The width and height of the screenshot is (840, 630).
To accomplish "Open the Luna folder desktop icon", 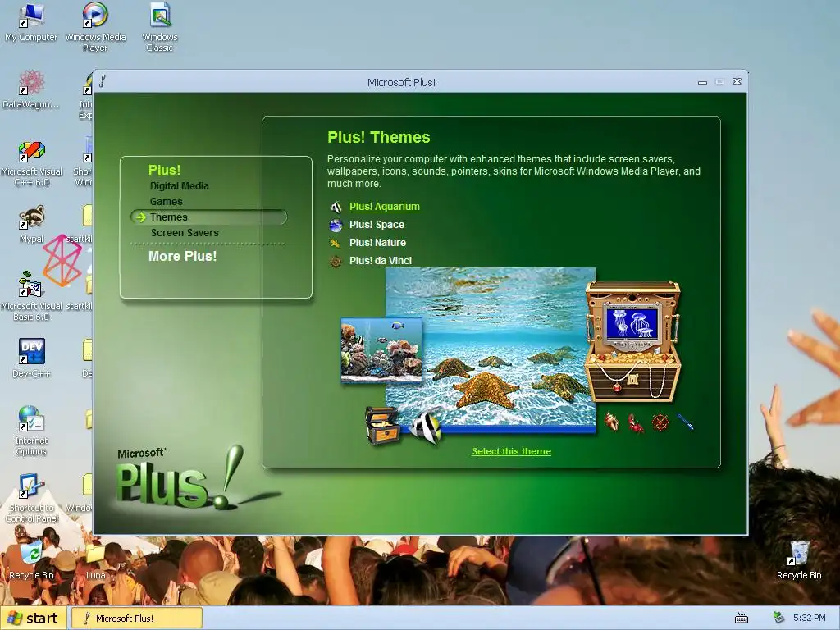I will tap(95, 561).
